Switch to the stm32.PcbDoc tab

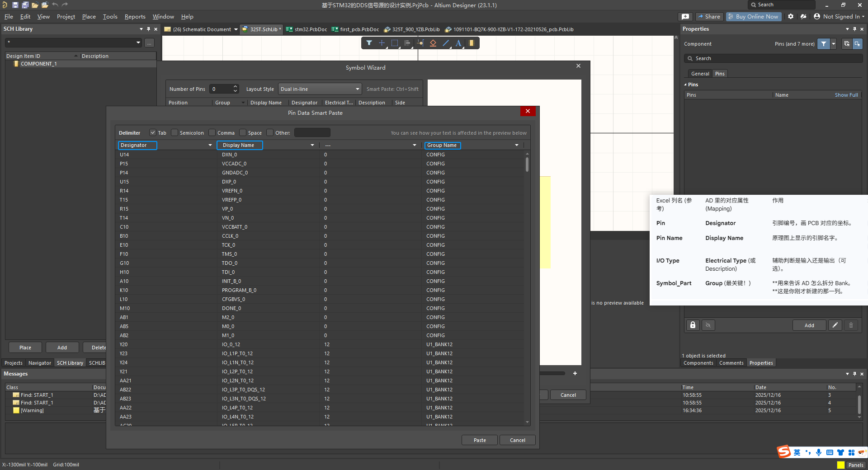307,29
